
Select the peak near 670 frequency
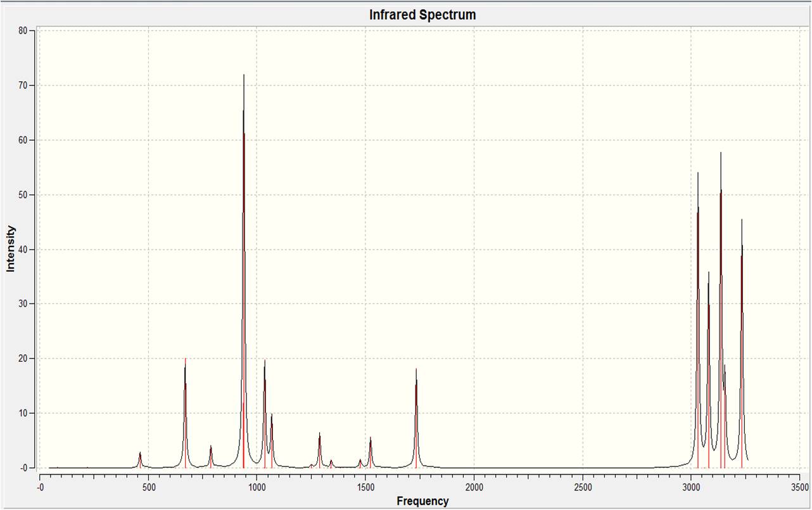(186, 413)
